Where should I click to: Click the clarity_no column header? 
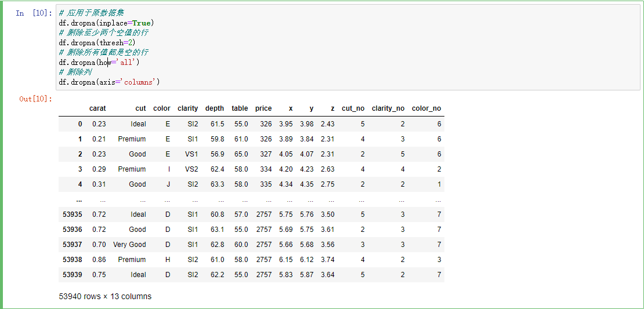click(x=388, y=109)
